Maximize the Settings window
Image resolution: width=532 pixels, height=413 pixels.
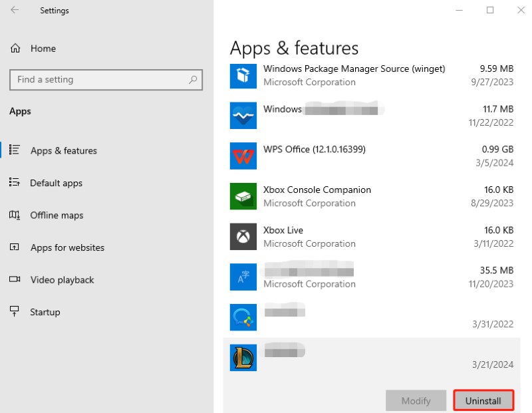coord(490,10)
